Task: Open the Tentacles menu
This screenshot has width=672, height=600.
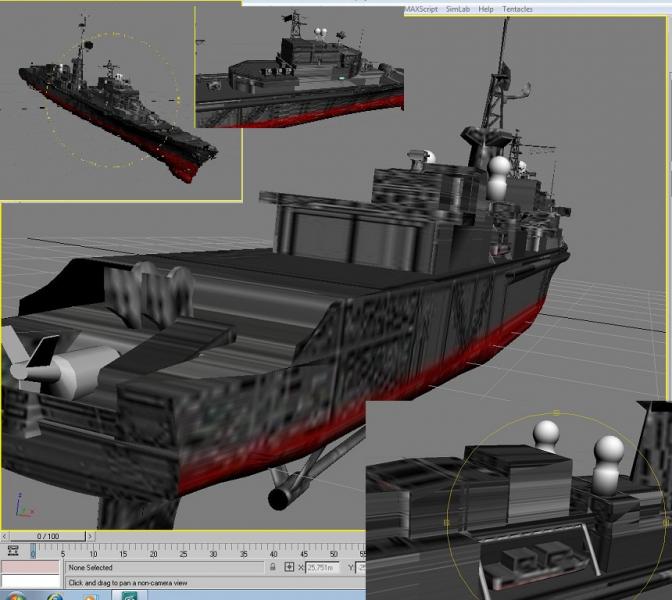Action: pyautogui.click(x=517, y=9)
